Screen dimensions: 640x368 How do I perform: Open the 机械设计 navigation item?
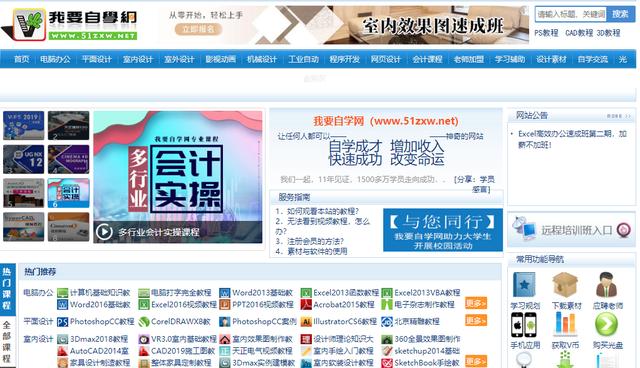click(x=262, y=59)
